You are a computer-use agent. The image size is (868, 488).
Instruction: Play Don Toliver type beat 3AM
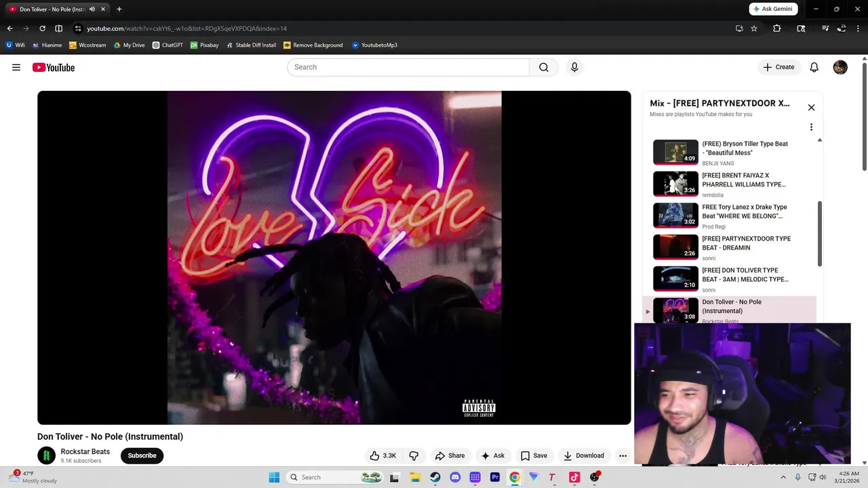pyautogui.click(x=675, y=279)
